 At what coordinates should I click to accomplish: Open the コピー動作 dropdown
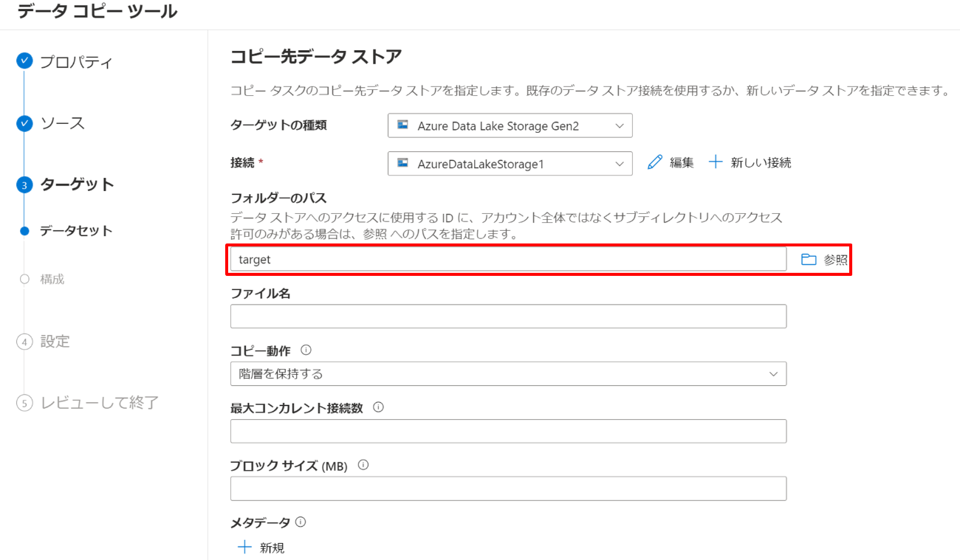coord(508,374)
